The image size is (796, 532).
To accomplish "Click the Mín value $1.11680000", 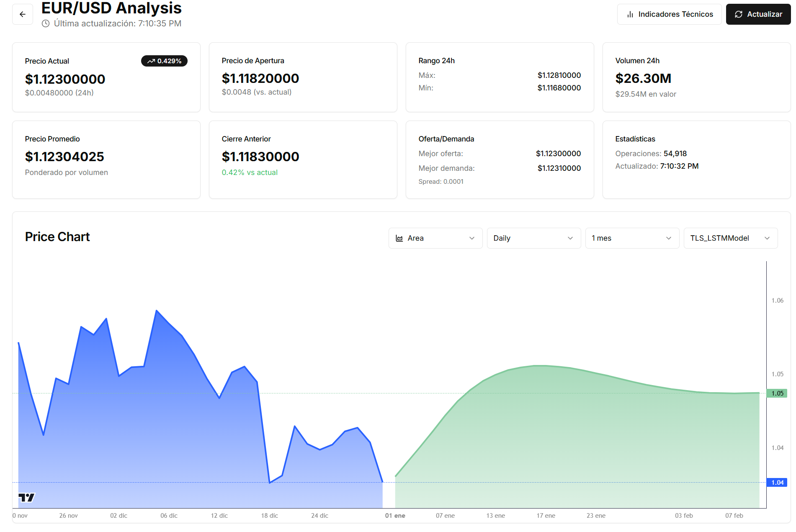I will tap(559, 88).
